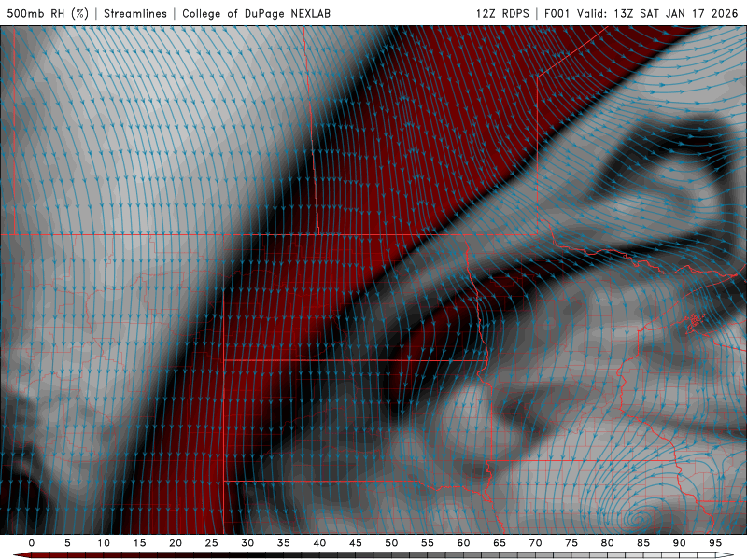Screen dimensions: 747x560
Task: Select the color scale label "15"
Action: (x=139, y=543)
